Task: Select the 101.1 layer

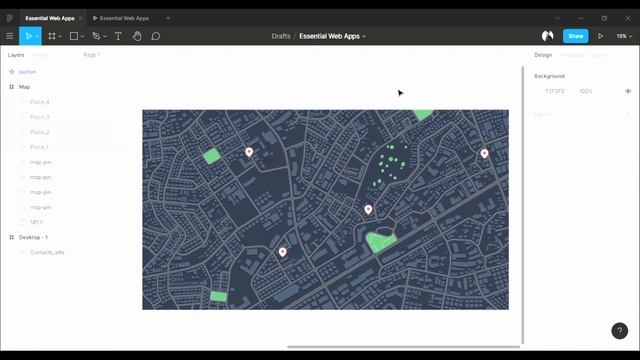Action: pyautogui.click(x=36, y=222)
